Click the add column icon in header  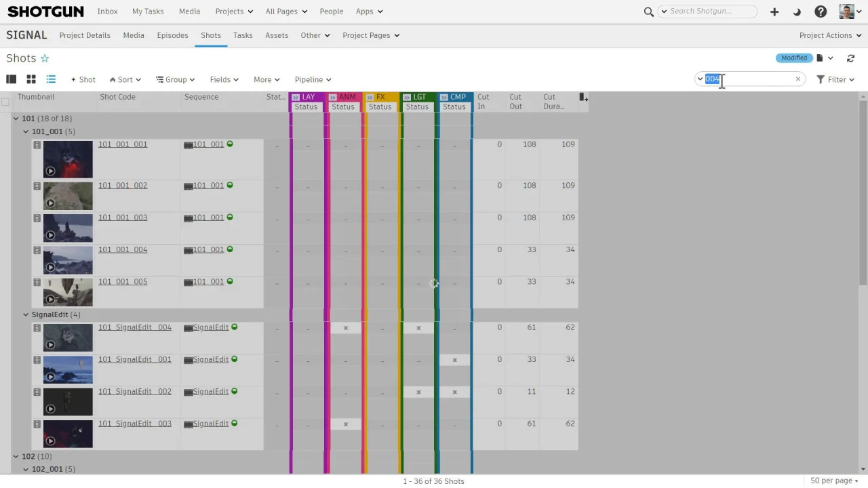[x=583, y=98]
